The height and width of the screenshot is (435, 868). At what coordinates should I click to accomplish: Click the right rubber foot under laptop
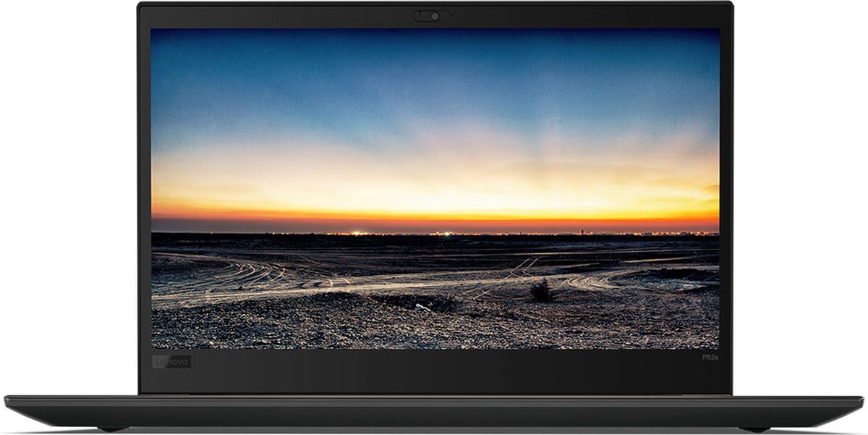coord(754,429)
